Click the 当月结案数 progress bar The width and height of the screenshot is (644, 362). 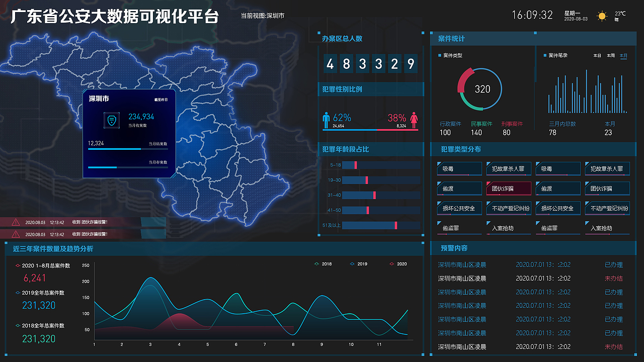pos(128,149)
